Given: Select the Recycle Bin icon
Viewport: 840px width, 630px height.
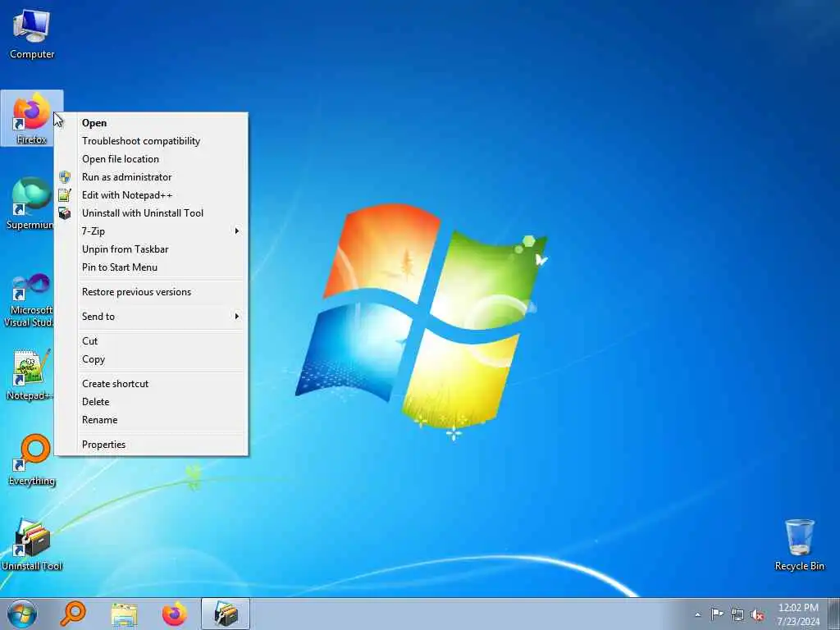Looking at the screenshot, I should (799, 545).
